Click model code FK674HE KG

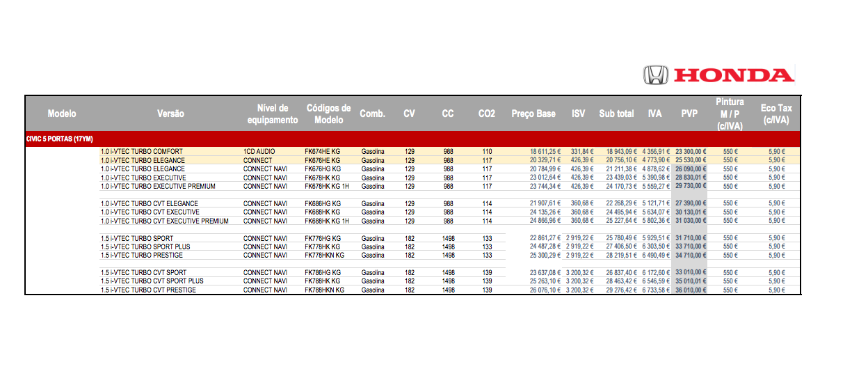coord(323,151)
